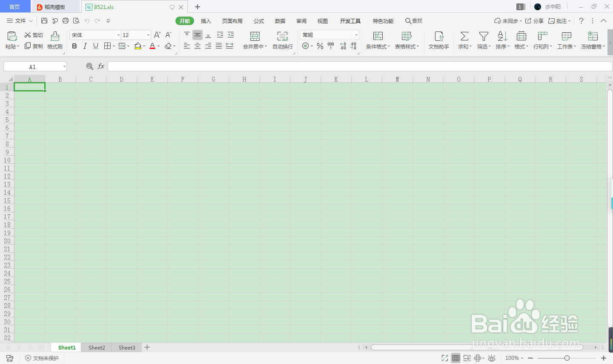Click the Wrap Text icon

point(283,37)
